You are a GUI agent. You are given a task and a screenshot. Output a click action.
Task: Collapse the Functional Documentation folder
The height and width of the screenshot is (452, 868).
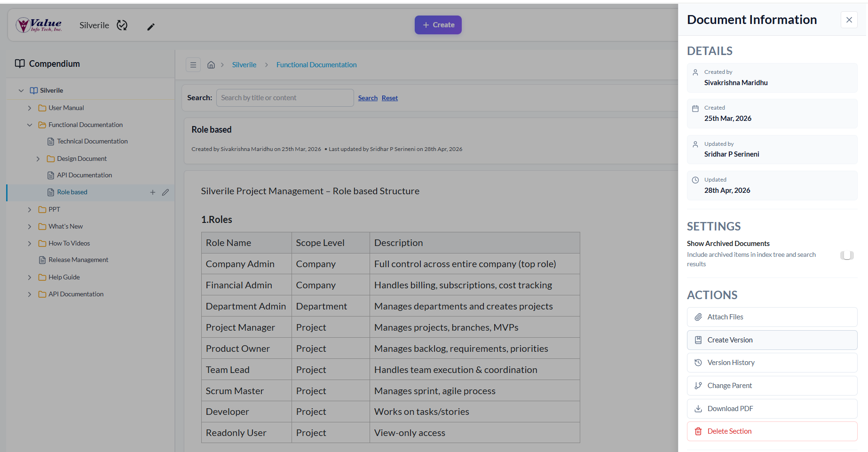pyautogui.click(x=30, y=125)
